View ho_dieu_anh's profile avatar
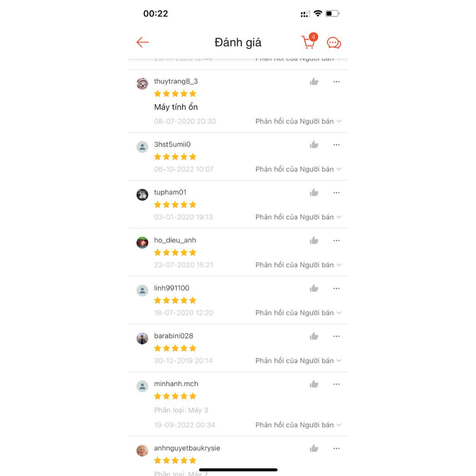476x476 pixels. [x=142, y=243]
